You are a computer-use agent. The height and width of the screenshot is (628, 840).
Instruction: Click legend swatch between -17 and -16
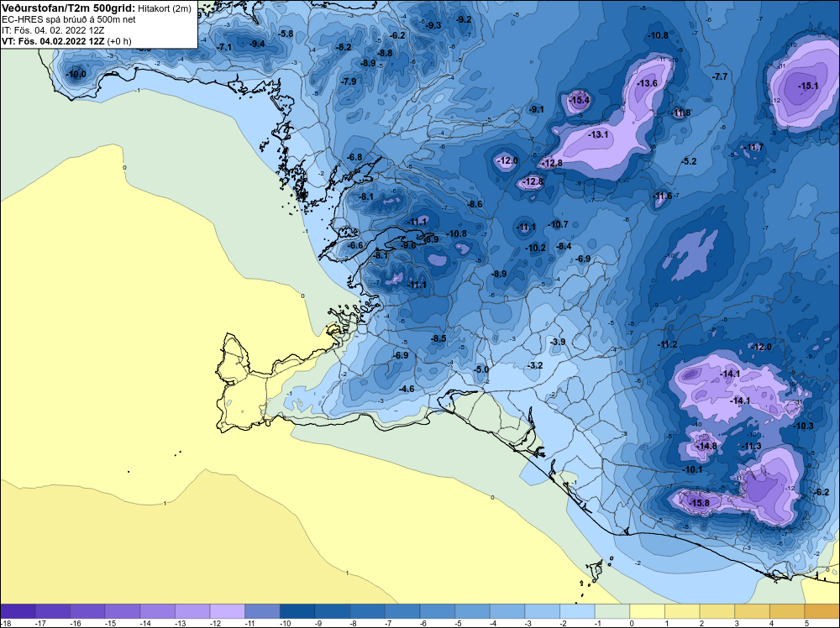[x=52, y=611]
